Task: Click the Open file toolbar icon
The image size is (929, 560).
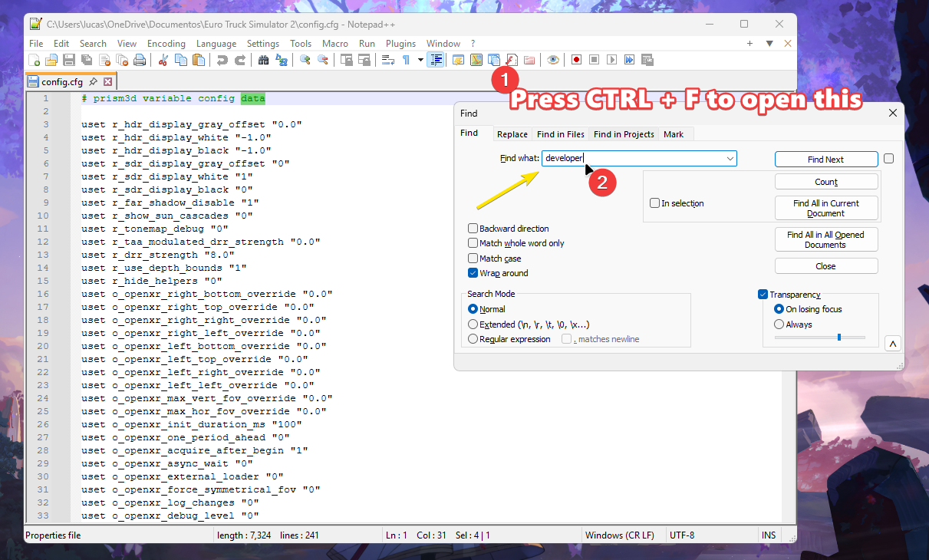Action: 51,60
